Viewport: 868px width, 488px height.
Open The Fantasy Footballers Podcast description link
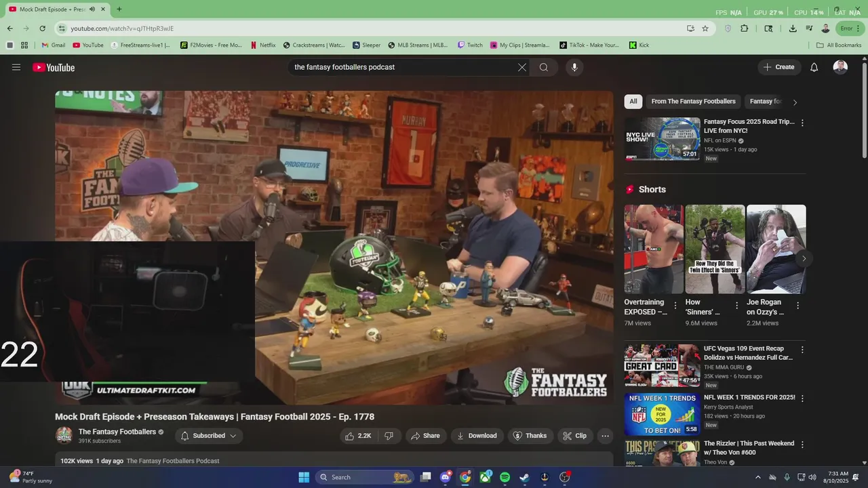[173, 461]
